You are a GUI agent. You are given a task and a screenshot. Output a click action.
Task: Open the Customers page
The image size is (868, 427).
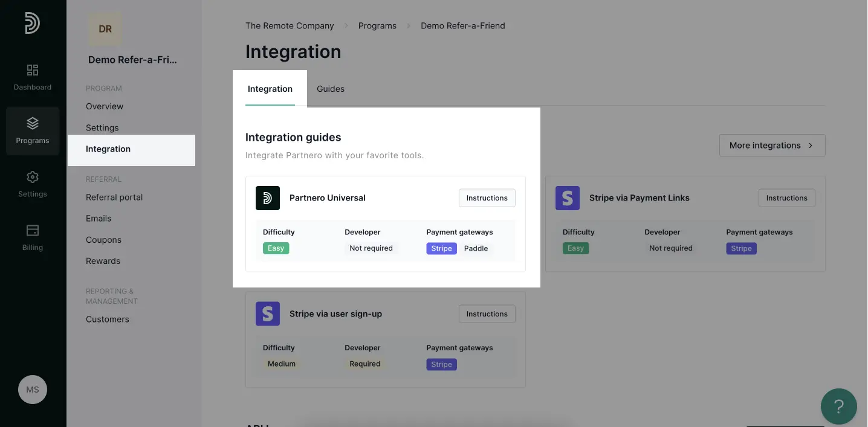click(108, 319)
